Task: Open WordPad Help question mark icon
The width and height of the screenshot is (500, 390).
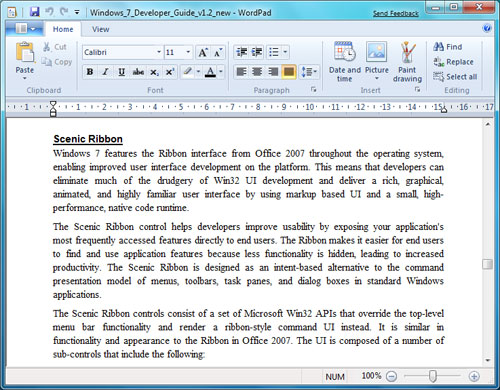Action: coord(487,28)
